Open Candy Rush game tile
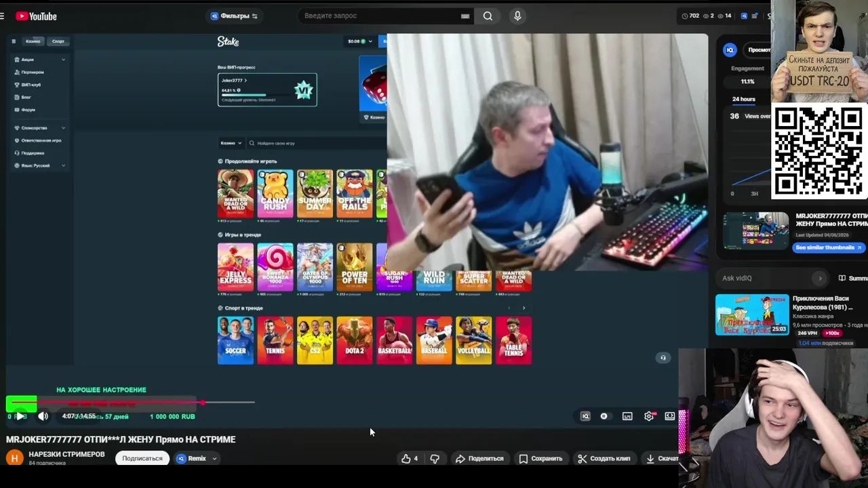 pyautogui.click(x=275, y=193)
